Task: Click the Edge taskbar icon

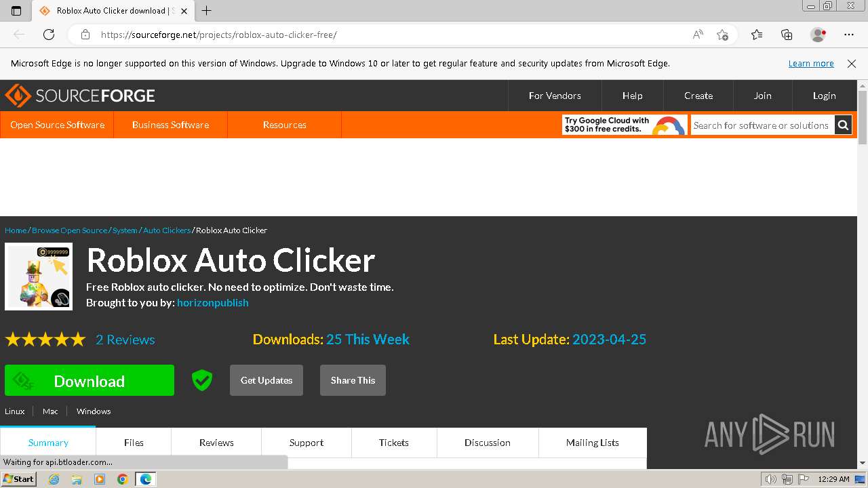Action: [146, 479]
